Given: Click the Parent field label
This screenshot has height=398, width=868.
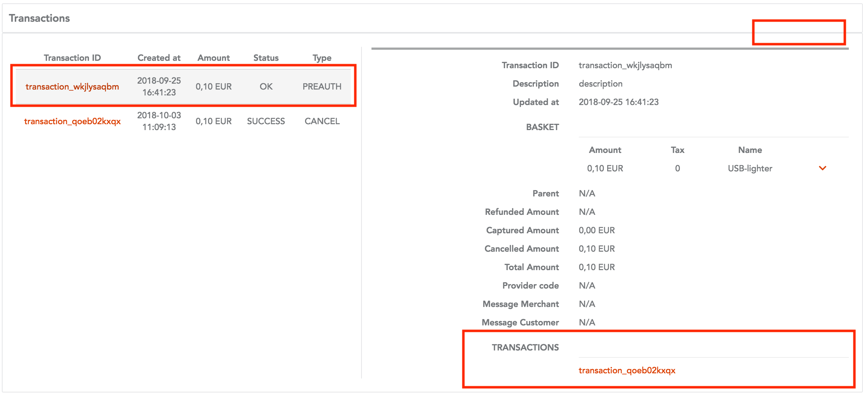Looking at the screenshot, I should click(x=546, y=193).
